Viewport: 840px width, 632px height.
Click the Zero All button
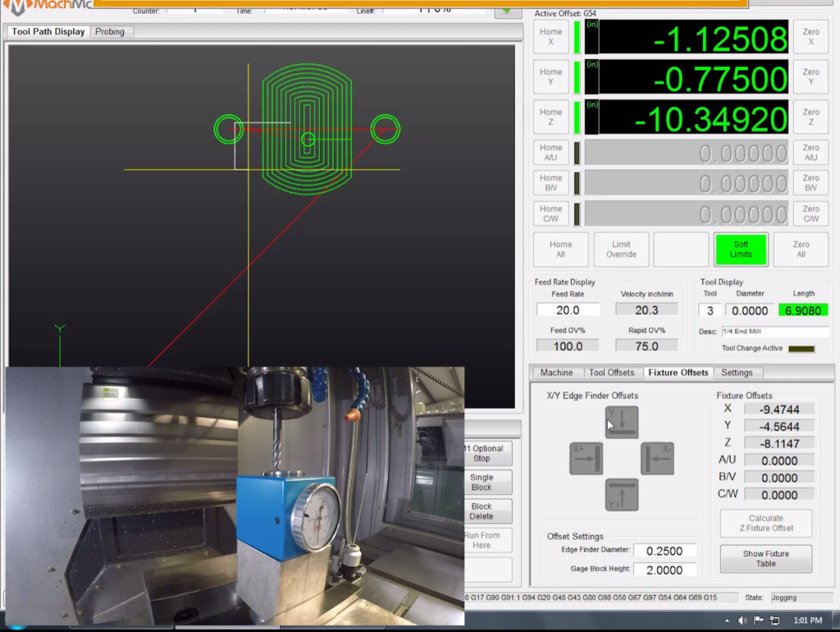[801, 250]
